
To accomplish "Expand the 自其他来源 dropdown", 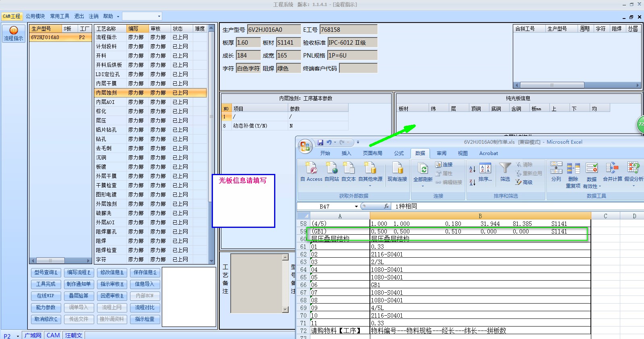I will point(370,186).
